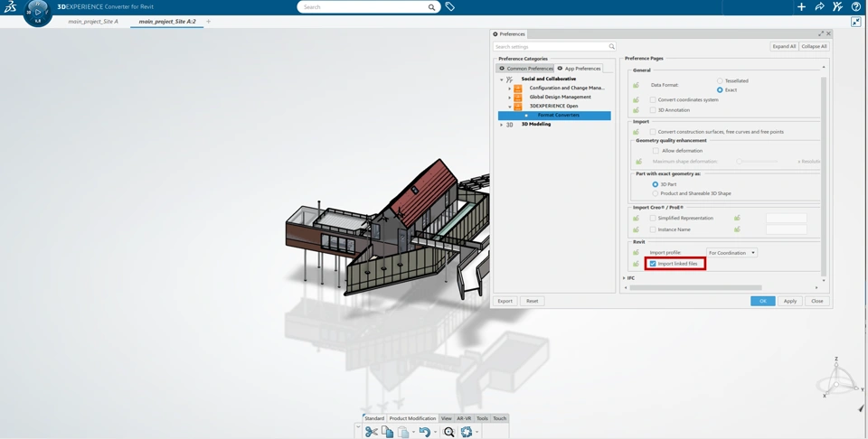Viewport: 868px width, 439px height.
Task: Select the Exact data format radio
Action: click(721, 89)
